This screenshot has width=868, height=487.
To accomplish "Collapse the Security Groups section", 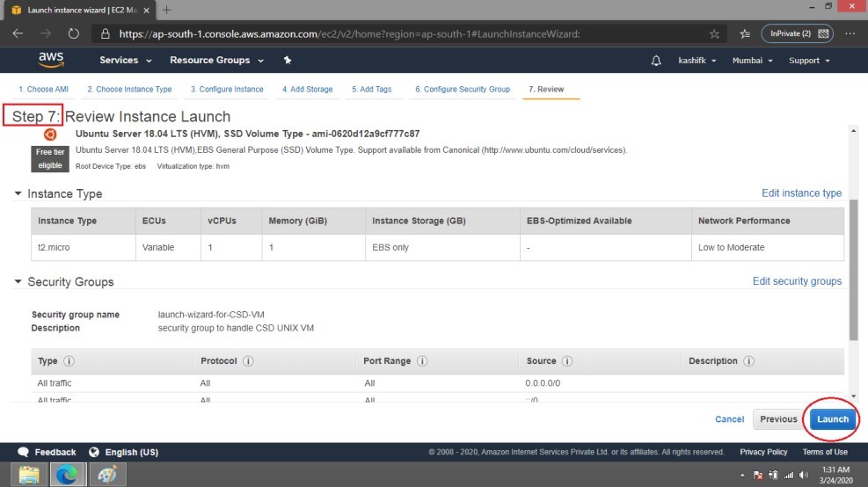I will (18, 281).
